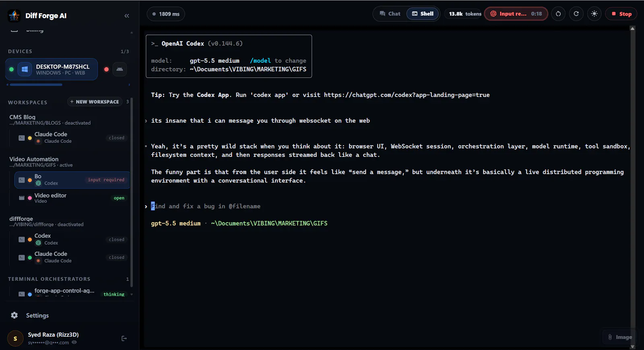The width and height of the screenshot is (644, 350).
Task: Open the diffforge workspace heading
Action: [21, 219]
